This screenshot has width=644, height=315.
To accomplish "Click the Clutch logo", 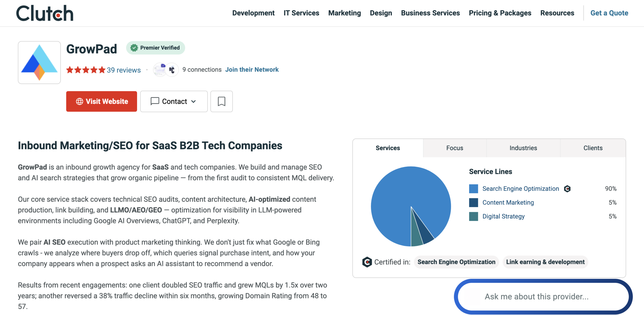I will (x=45, y=13).
